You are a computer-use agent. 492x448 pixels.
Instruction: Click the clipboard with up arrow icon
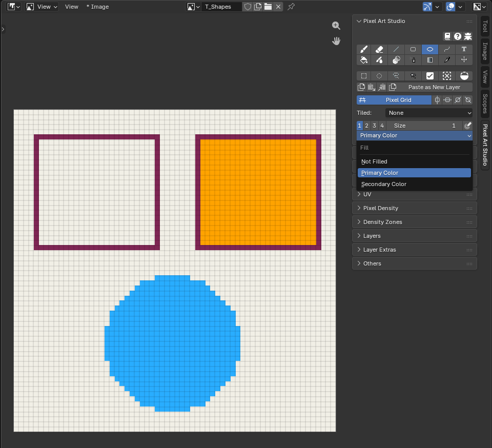point(382,87)
